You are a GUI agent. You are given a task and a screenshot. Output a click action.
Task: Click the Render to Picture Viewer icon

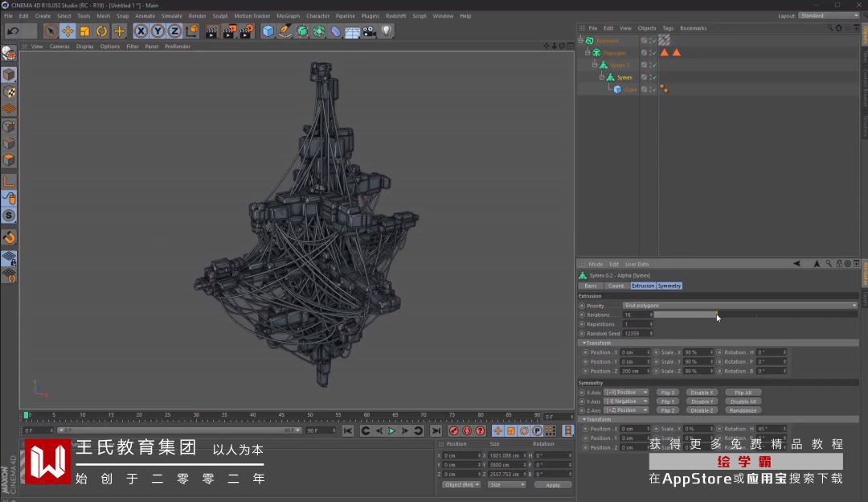[229, 31]
